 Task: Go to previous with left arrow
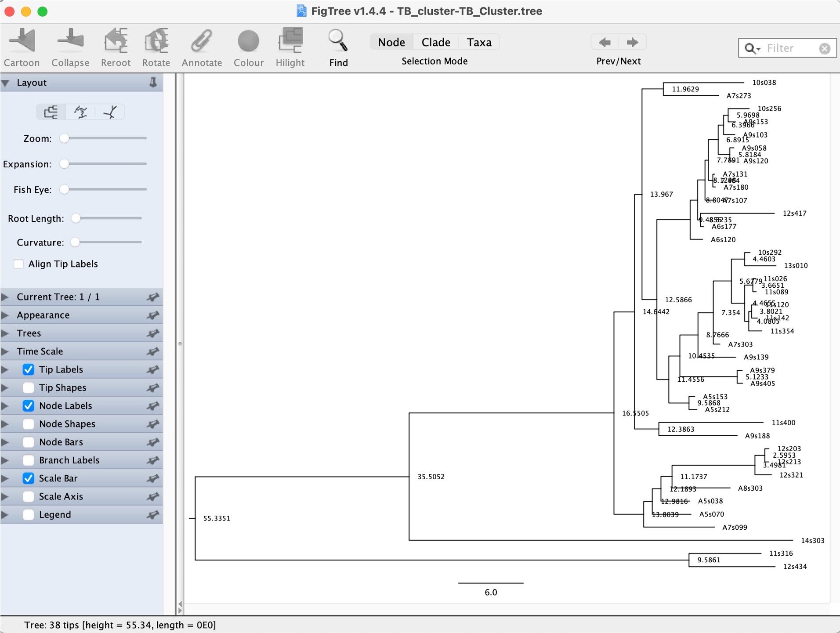click(605, 42)
